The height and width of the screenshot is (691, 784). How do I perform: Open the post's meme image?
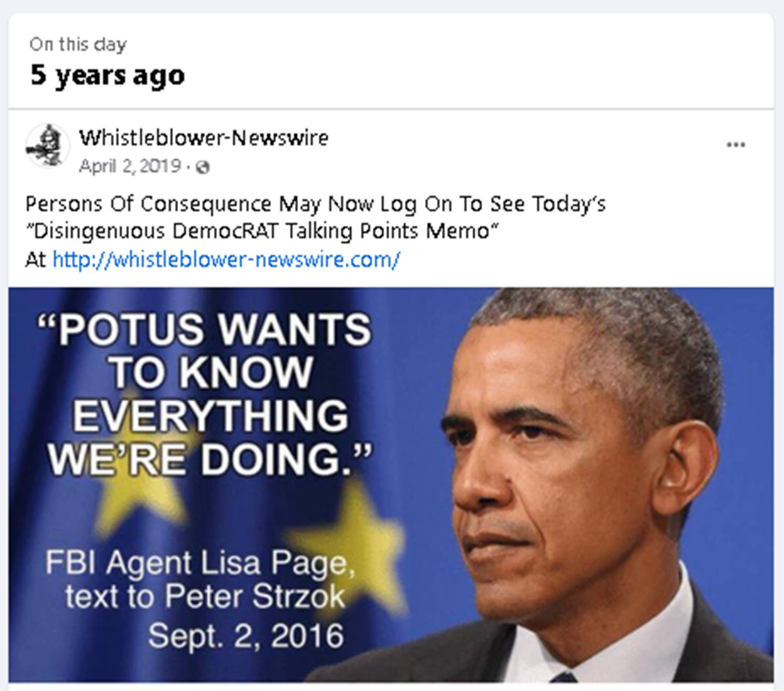[391, 485]
